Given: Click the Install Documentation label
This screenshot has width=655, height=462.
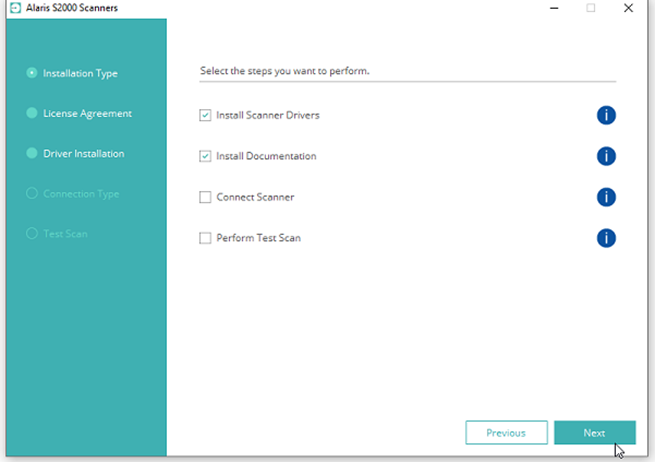Looking at the screenshot, I should click(x=266, y=156).
